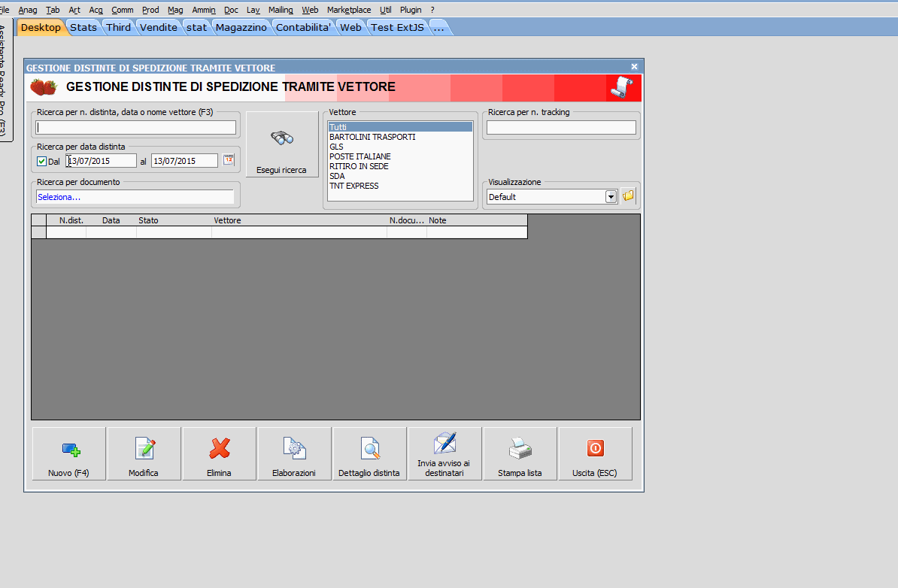898x588 pixels.
Task: Open the calendar date picker icon
Action: 229,159
